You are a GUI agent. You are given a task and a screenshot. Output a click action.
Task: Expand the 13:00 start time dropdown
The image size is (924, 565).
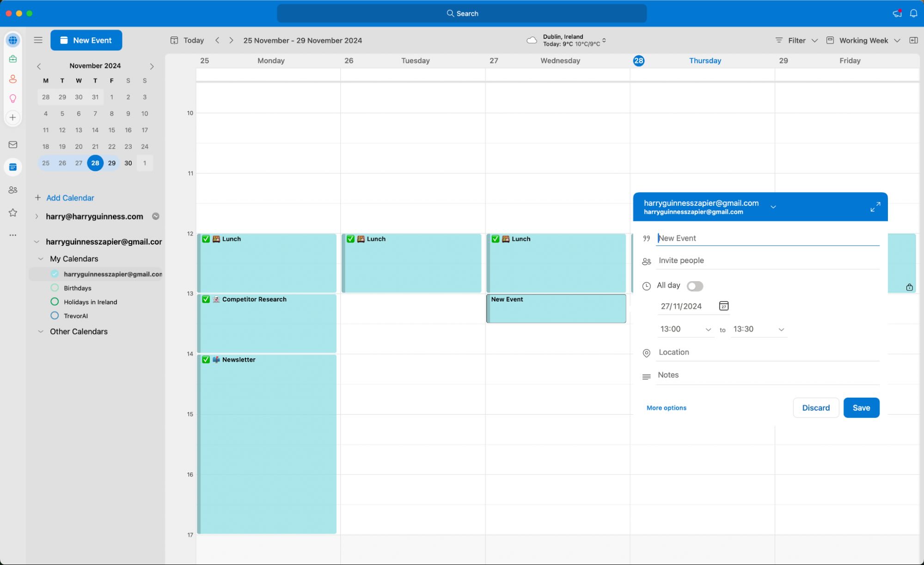[708, 329]
